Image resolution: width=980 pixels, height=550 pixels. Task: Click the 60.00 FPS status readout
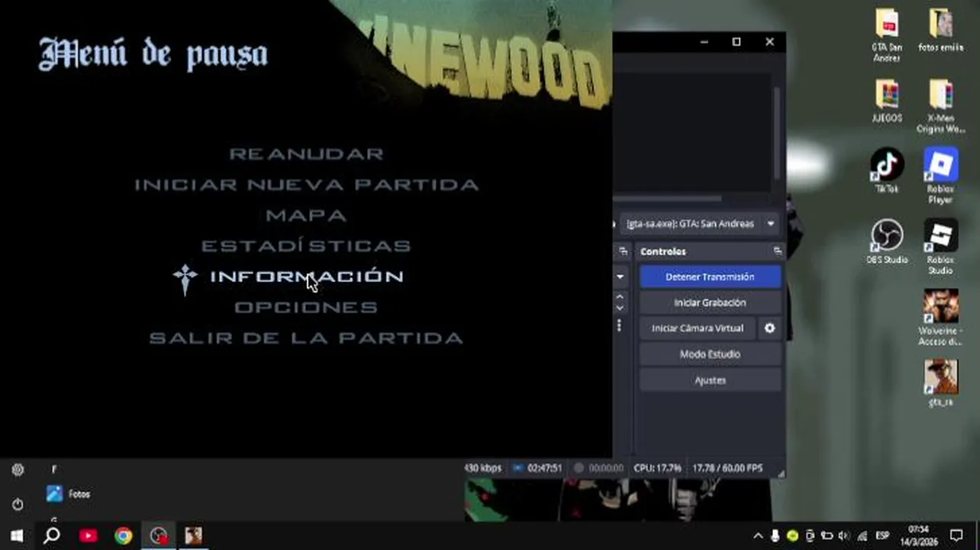coord(727,467)
